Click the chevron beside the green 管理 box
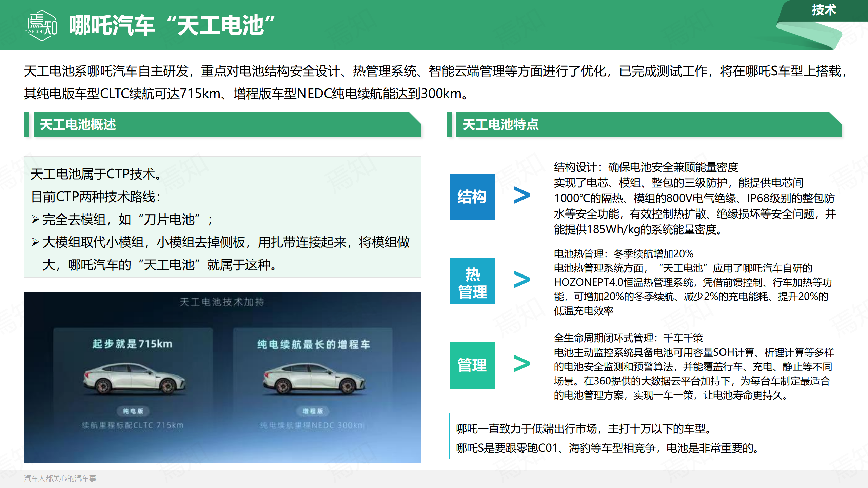This screenshot has width=868, height=488. [521, 364]
